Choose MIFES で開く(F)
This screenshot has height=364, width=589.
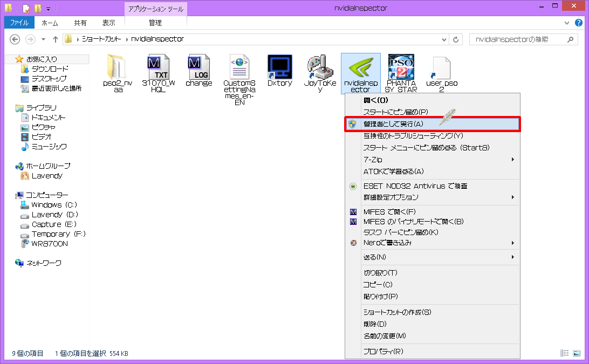tap(433, 212)
